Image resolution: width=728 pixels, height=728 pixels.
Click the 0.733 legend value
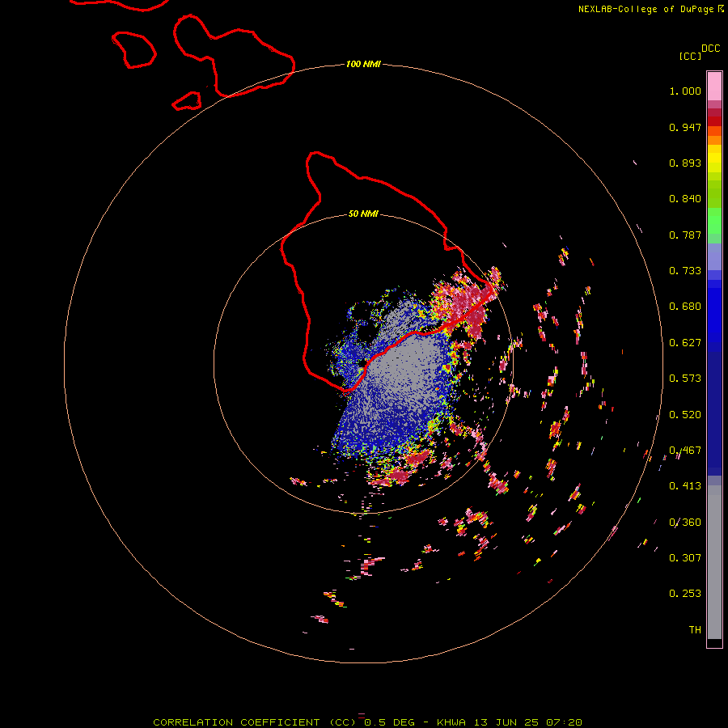tap(685, 271)
